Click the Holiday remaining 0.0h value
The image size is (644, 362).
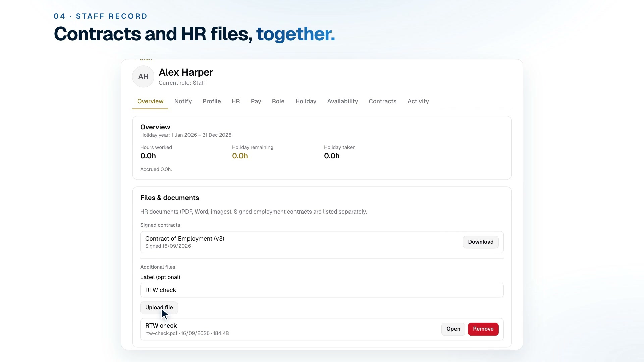(240, 156)
